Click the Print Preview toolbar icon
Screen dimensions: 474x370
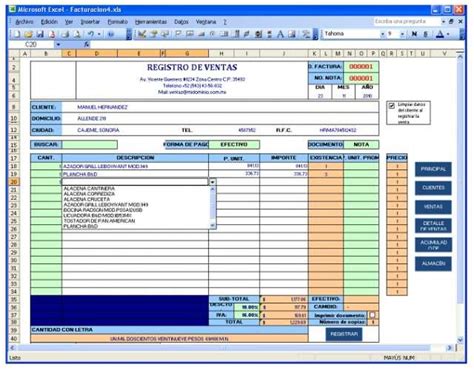[x=77, y=34]
